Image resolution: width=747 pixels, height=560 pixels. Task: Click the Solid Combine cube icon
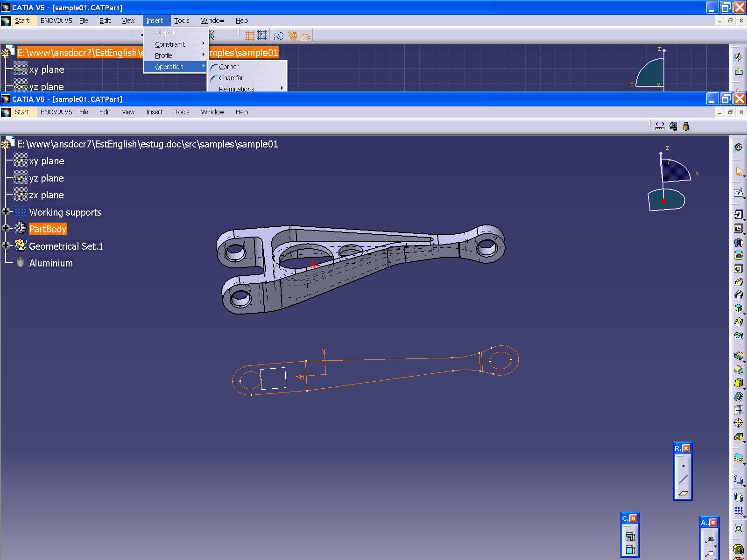(738, 308)
